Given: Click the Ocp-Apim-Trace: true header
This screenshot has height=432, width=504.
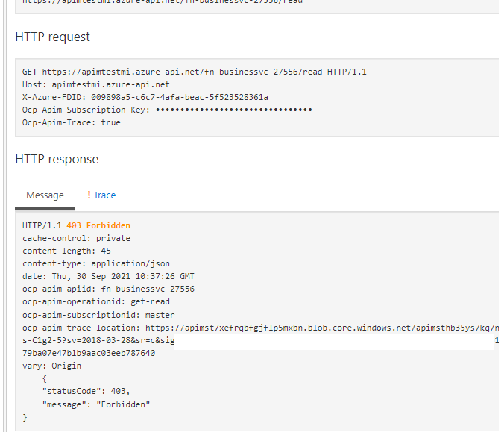Looking at the screenshot, I should coord(71,122).
